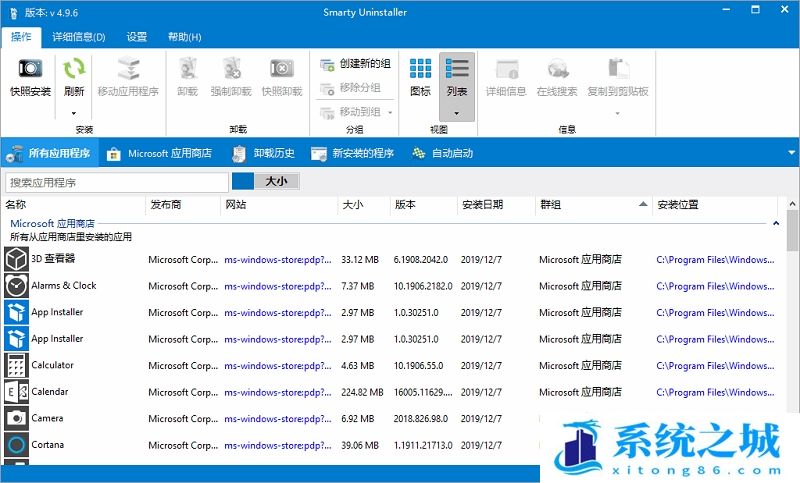This screenshot has height=483, width=800.
Task: Expand the arrow at right of blue tab bar
Action: 791,153
